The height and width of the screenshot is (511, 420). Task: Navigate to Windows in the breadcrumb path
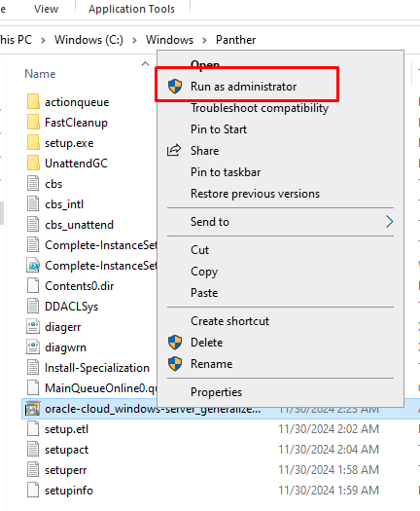click(169, 40)
